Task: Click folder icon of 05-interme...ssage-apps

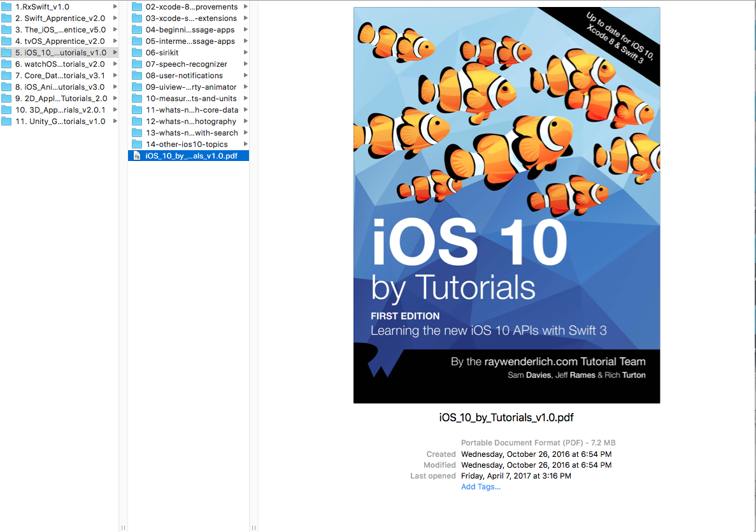Action: [x=137, y=41]
